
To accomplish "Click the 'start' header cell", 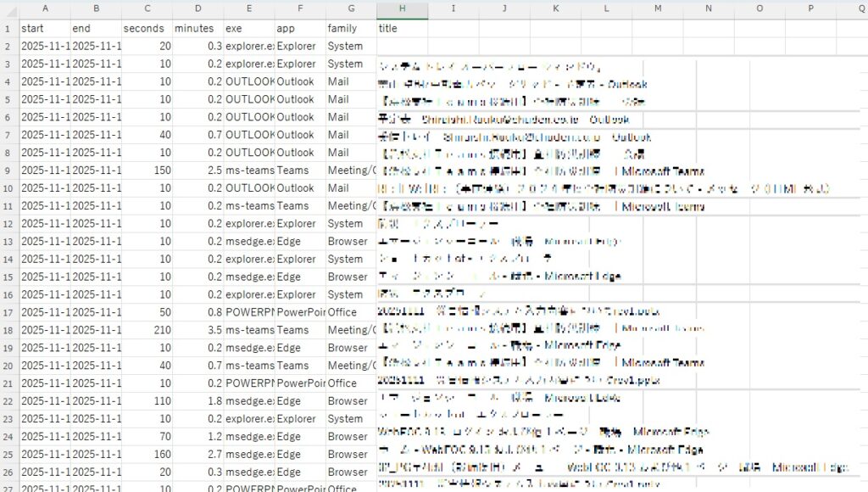I will [44, 28].
